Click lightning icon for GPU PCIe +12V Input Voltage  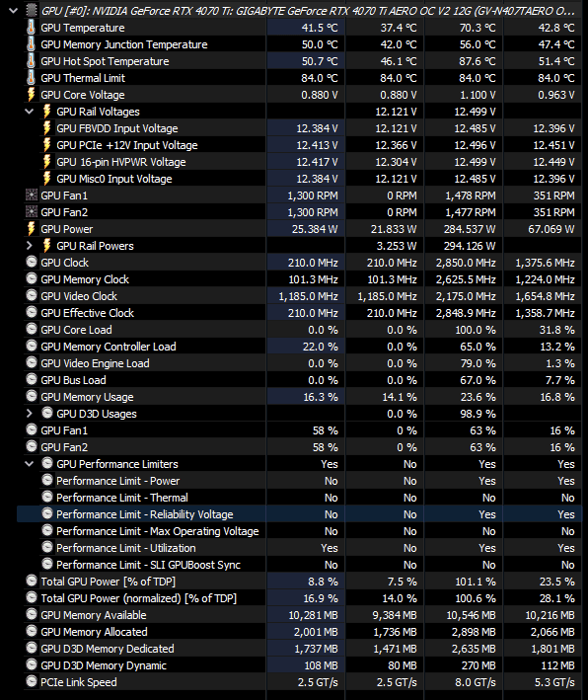point(46,145)
